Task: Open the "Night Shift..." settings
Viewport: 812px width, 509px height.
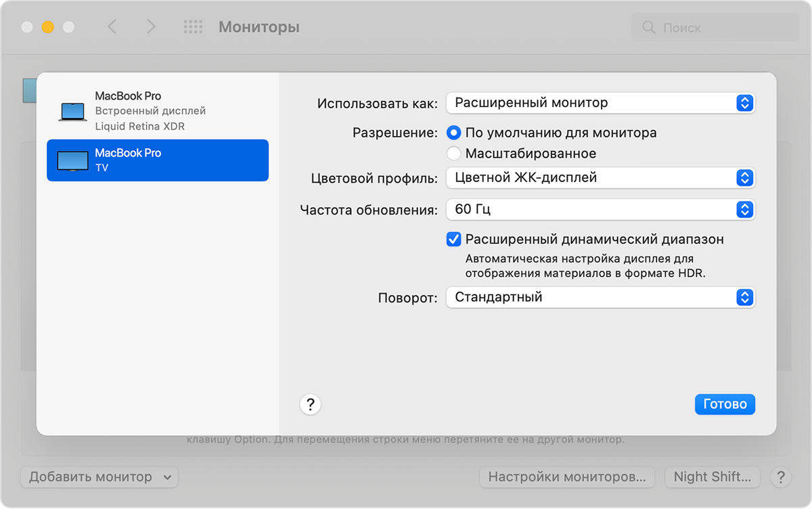Action: tap(712, 477)
